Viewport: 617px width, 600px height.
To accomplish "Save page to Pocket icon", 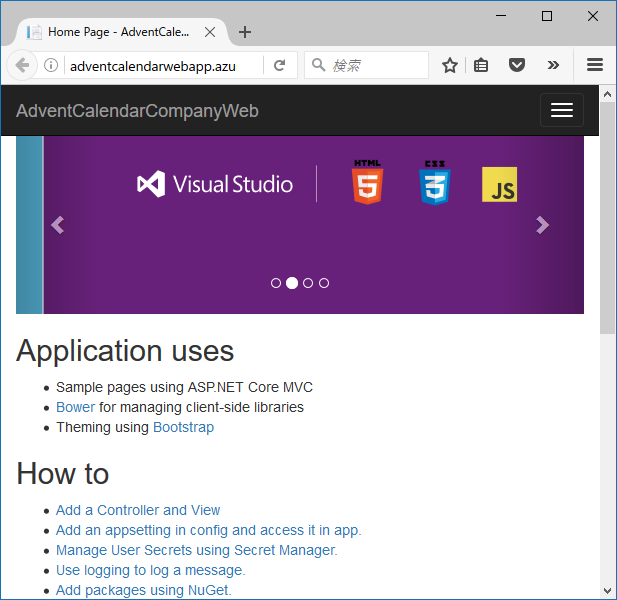I will click(x=517, y=65).
